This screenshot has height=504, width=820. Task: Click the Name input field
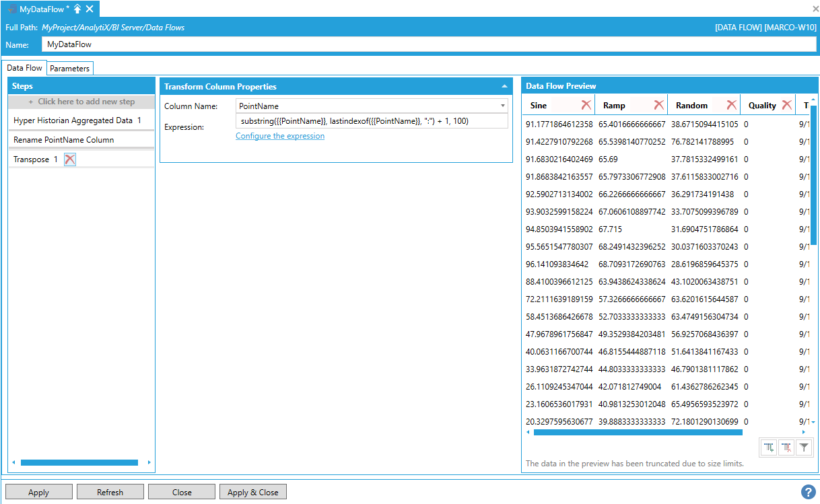tap(429, 44)
